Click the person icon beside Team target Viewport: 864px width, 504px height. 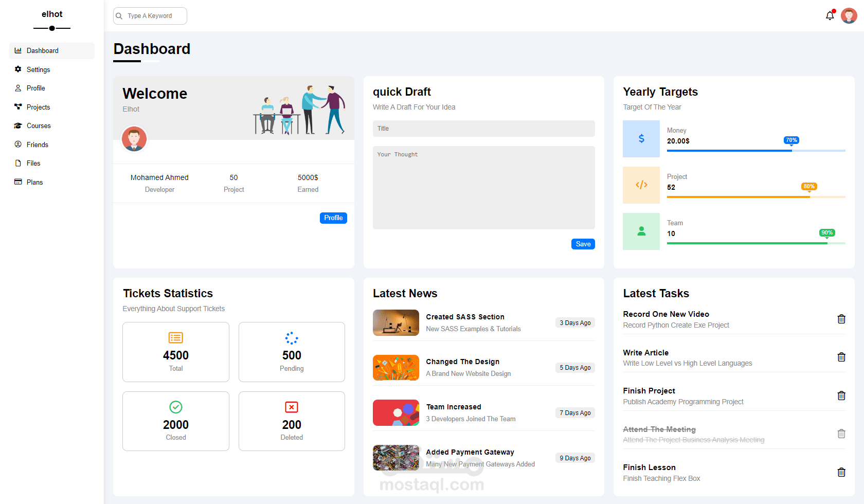tap(641, 231)
